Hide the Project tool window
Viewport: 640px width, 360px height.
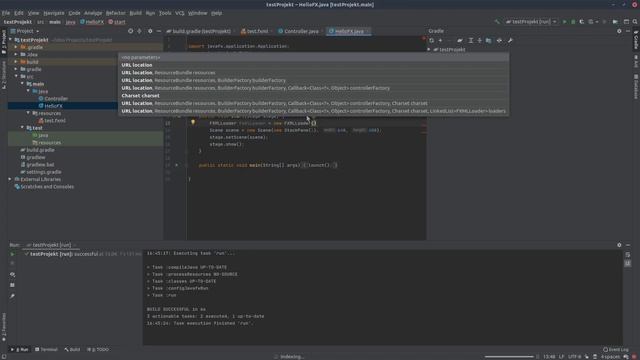[x=159, y=31]
